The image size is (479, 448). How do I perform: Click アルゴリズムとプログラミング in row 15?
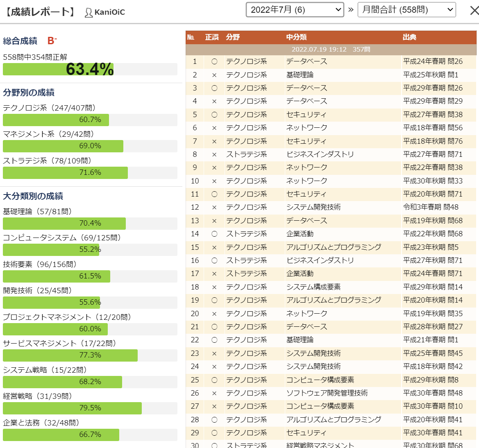(334, 247)
